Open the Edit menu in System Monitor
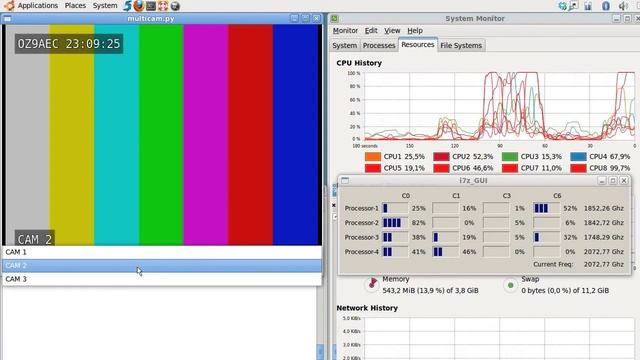The width and height of the screenshot is (640, 360). tap(371, 31)
